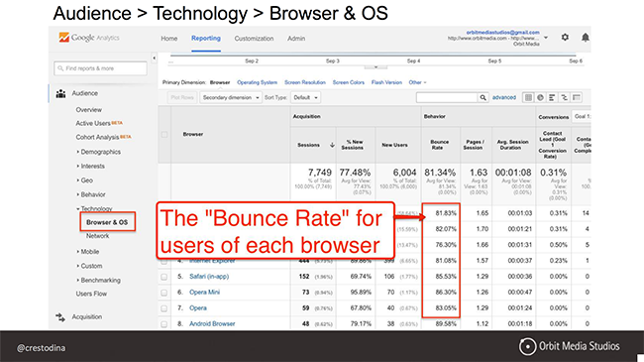
Task: Switch to performance bar view icon
Action: [x=553, y=97]
